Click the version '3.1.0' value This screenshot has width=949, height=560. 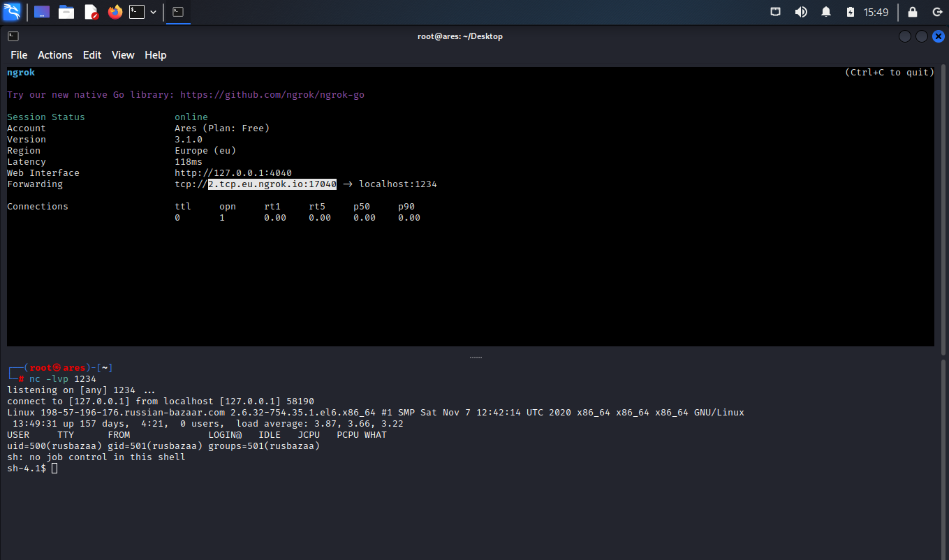[189, 140]
